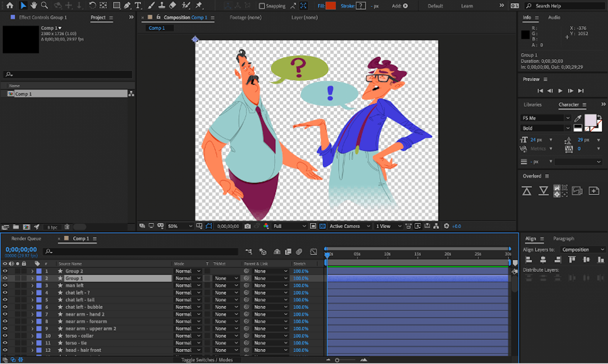
Task: Click the Home icon in the toolbar
Action: click(10, 5)
